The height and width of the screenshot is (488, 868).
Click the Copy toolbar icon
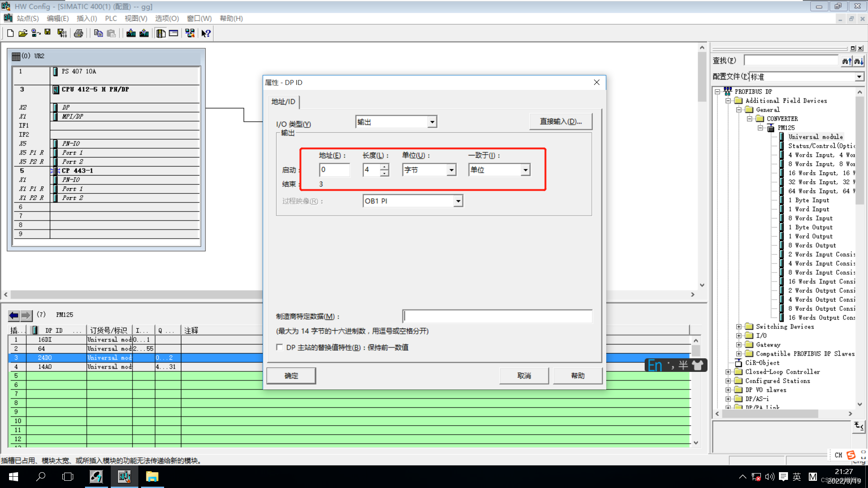click(98, 33)
